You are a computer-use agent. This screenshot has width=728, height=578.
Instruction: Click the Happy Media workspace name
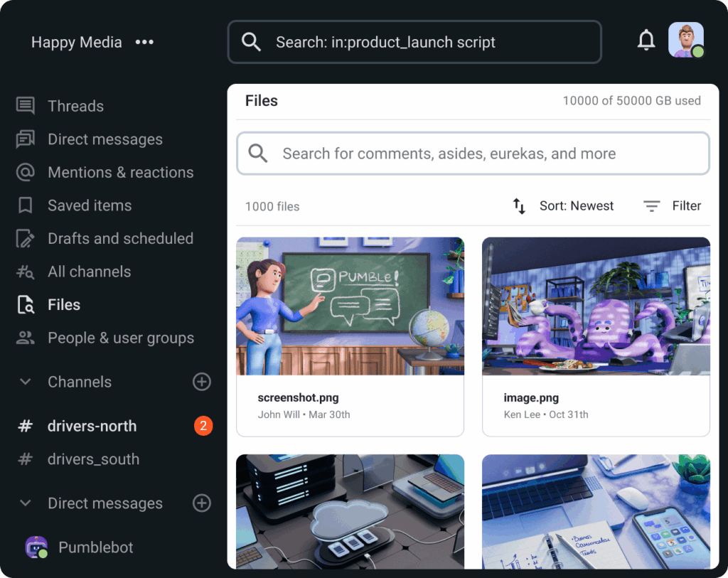77,42
